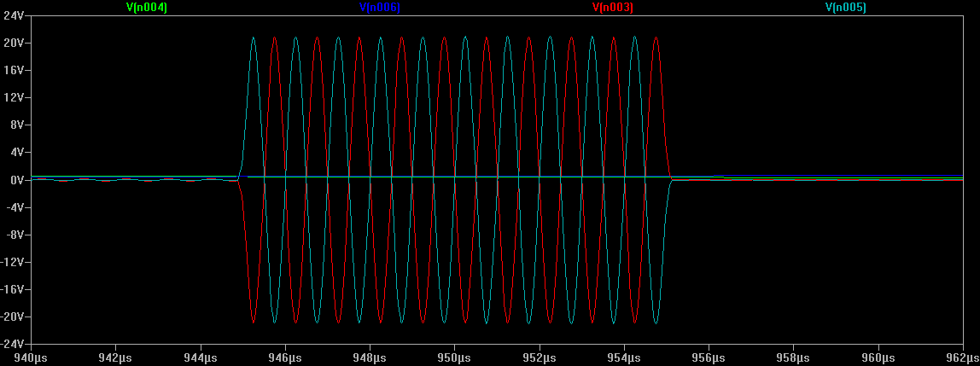The image size is (980, 366).
Task: Click the 8V vertical axis tick
Action: (18, 125)
